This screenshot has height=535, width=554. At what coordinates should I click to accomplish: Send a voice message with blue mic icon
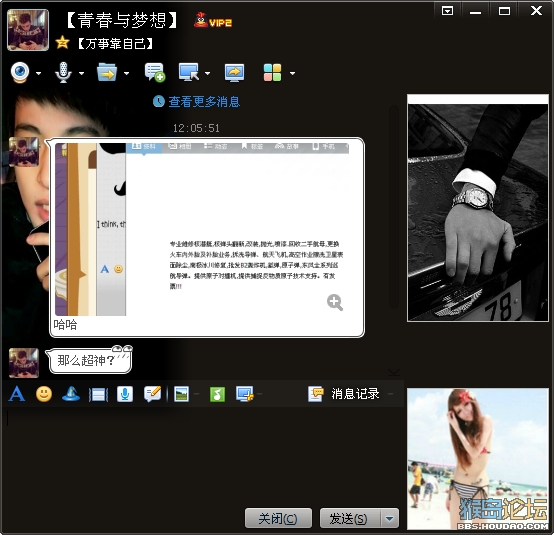(125, 394)
